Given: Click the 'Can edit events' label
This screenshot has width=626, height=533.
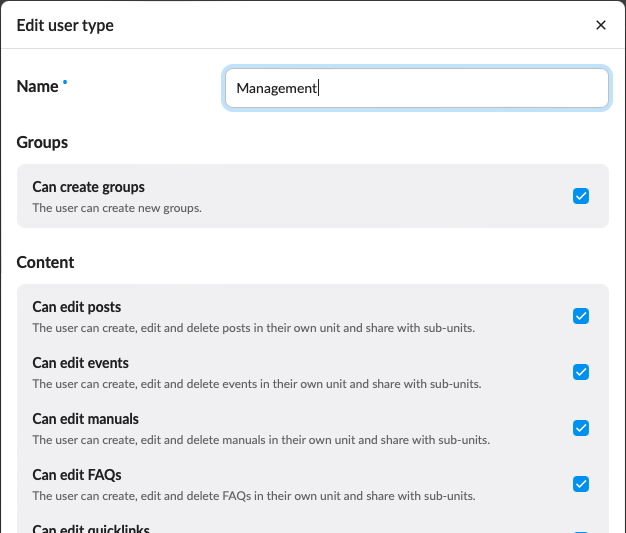Looking at the screenshot, I should pos(81,363).
